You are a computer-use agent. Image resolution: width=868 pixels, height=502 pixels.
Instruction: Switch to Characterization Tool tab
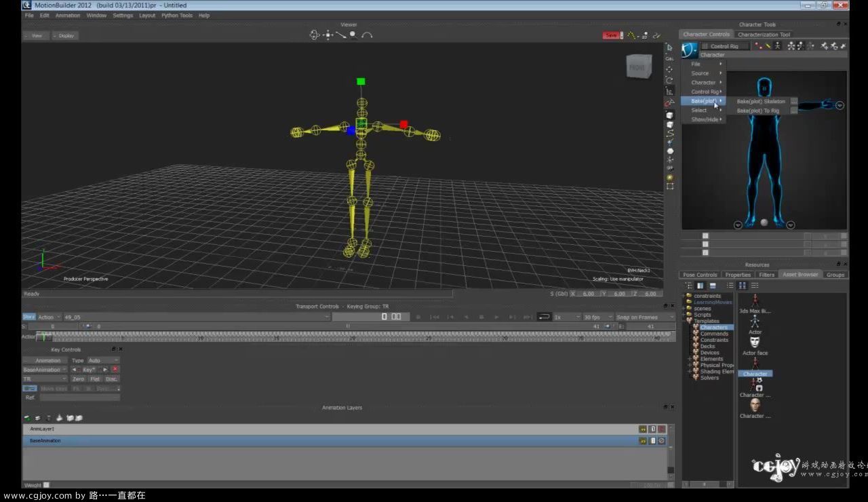coord(764,35)
